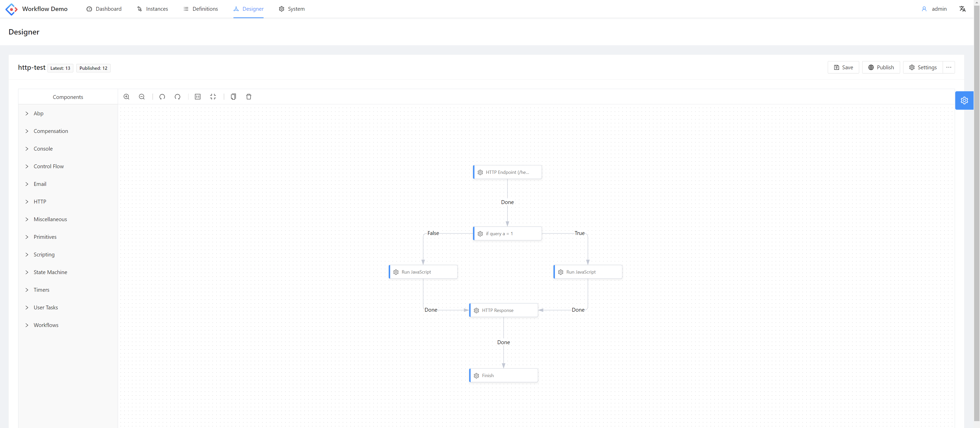Select the 'if query a = 1' node
The height and width of the screenshot is (428, 980).
pyautogui.click(x=507, y=234)
